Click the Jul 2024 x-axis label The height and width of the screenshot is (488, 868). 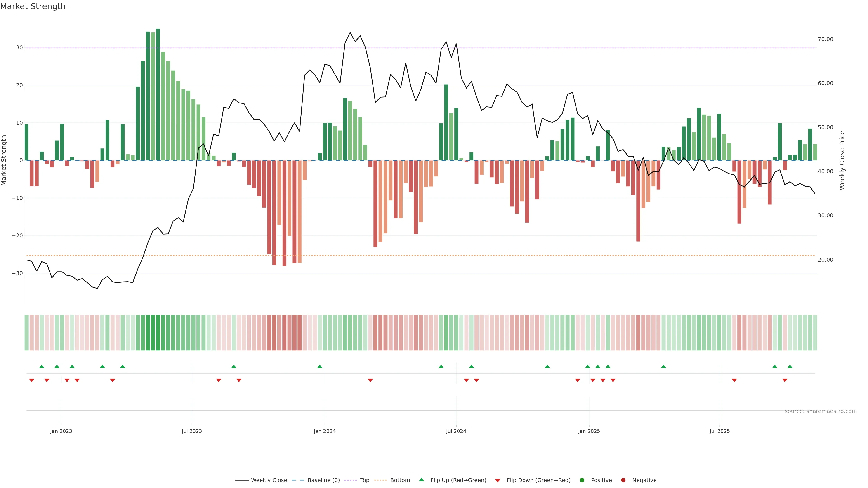[456, 431]
